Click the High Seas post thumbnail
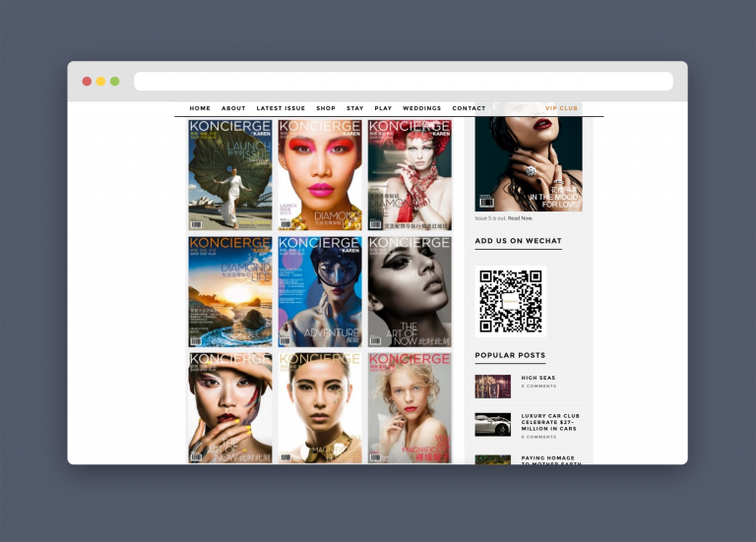756x542 pixels. [x=492, y=386]
